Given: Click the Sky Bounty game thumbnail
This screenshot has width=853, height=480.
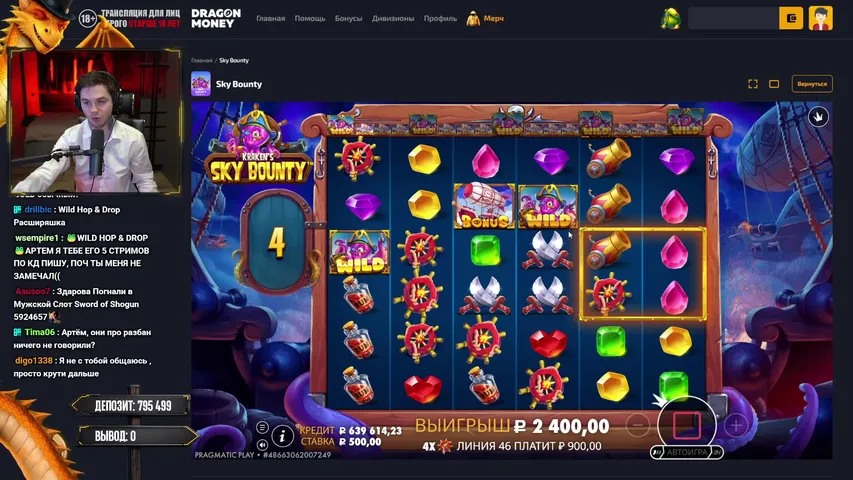Looking at the screenshot, I should [201, 84].
